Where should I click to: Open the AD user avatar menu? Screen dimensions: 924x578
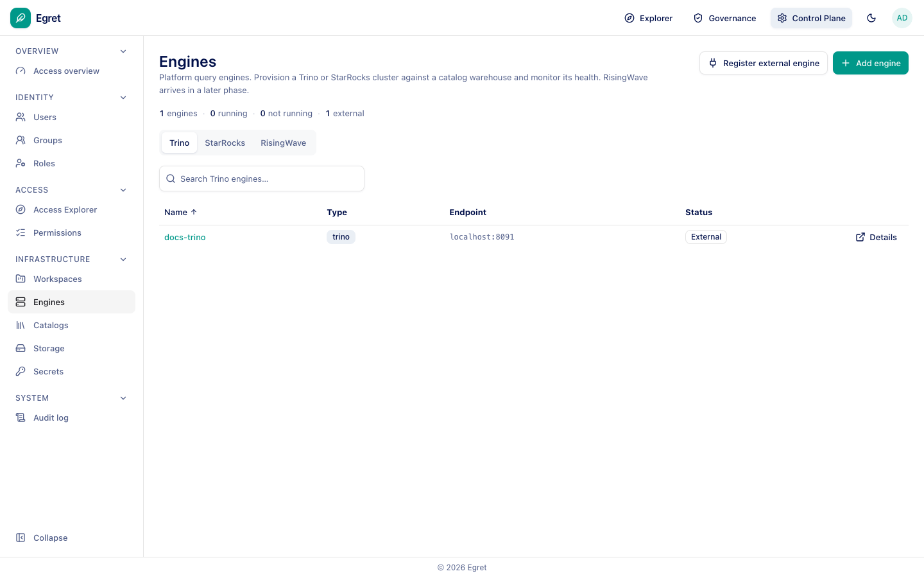pos(902,18)
